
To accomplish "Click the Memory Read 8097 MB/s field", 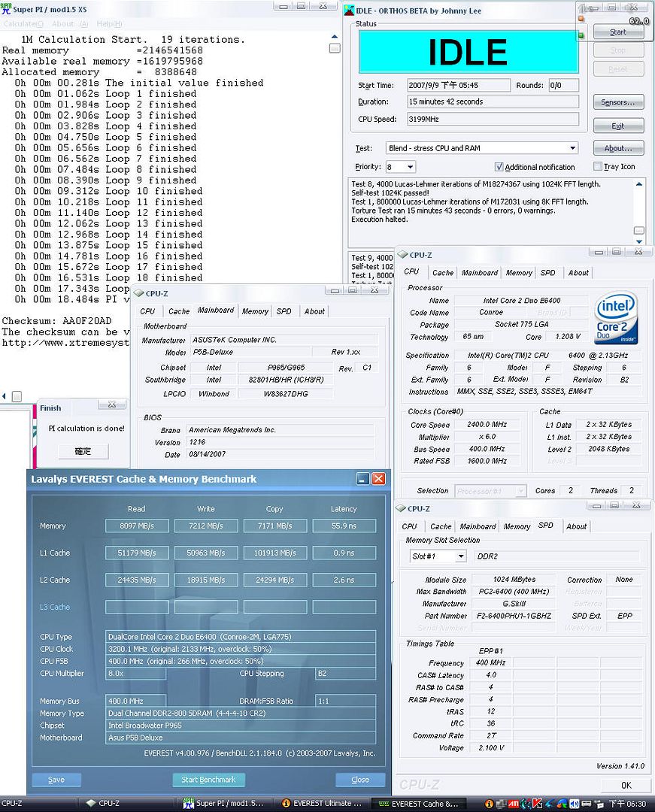I will tap(137, 526).
